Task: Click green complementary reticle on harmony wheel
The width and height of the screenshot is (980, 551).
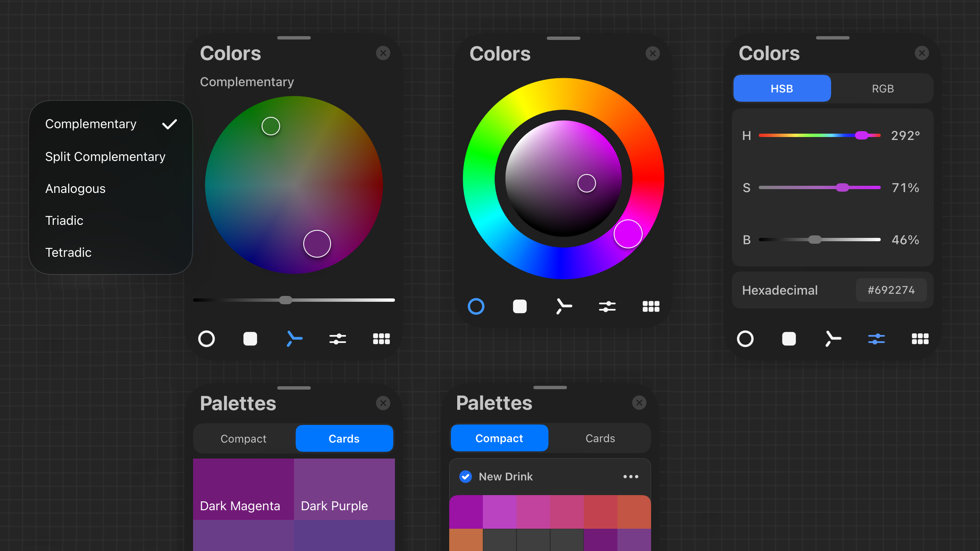Action: [271, 126]
